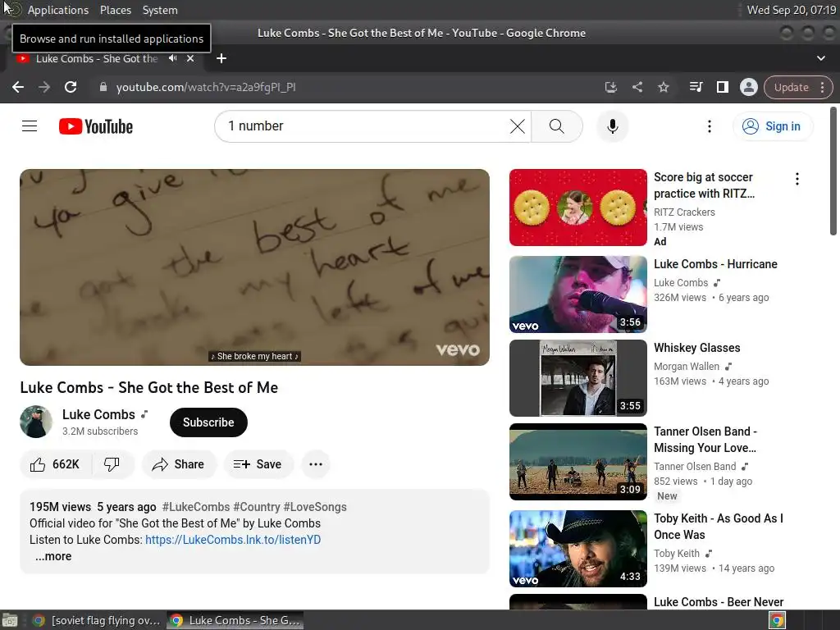Open Whiskey Glasses video thumbnail
840x630 pixels.
pos(578,377)
